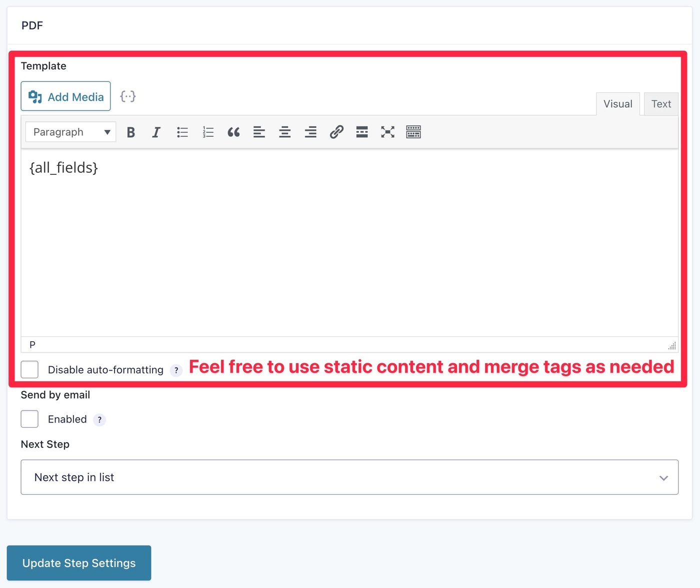The height and width of the screenshot is (588, 700).
Task: Align text right
Action: tap(310, 132)
